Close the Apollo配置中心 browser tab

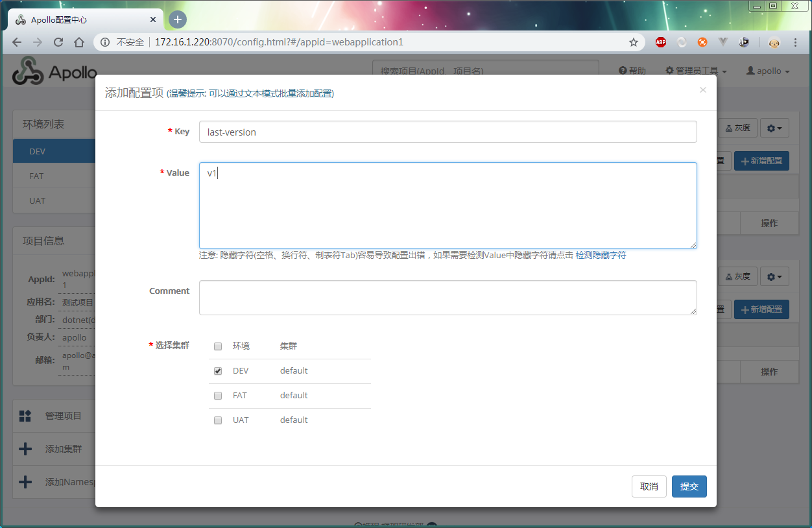pyautogui.click(x=154, y=20)
